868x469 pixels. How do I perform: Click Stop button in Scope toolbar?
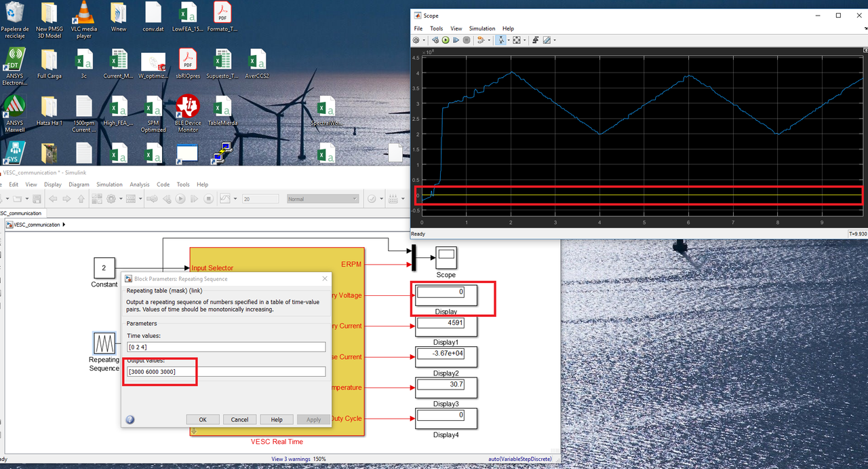pos(467,40)
